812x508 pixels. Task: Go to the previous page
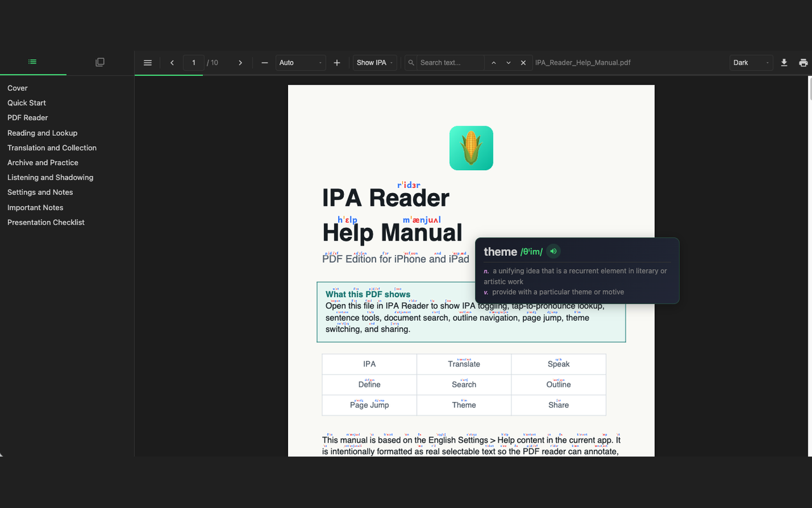pyautogui.click(x=172, y=63)
